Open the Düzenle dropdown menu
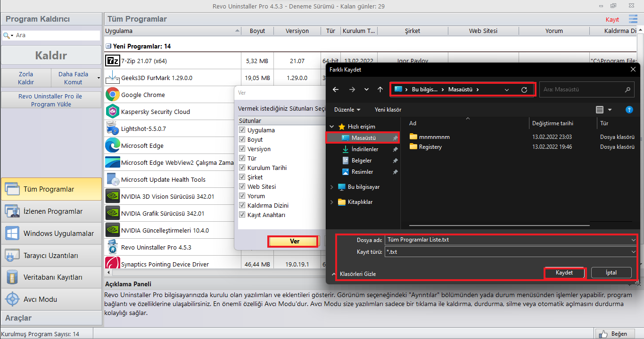This screenshot has width=644, height=339. pos(347,110)
